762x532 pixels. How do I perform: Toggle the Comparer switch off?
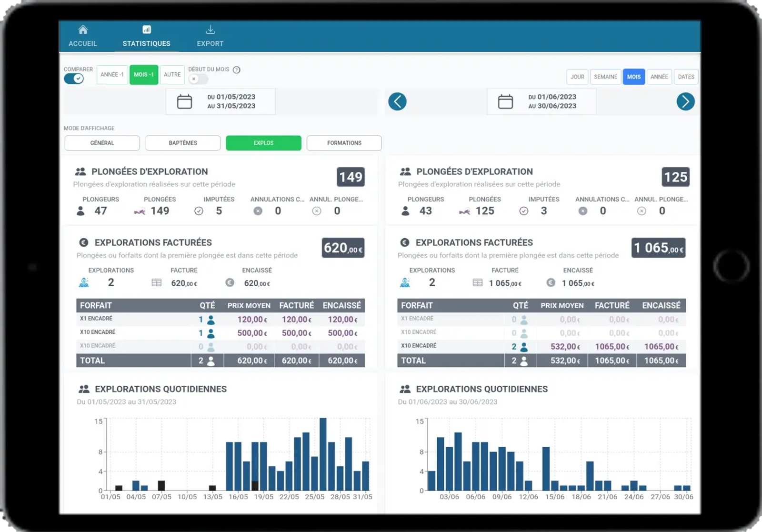click(74, 79)
